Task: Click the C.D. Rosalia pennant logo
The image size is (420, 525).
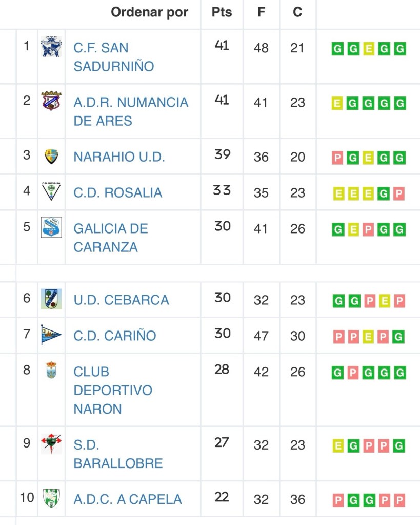Action: (51, 191)
